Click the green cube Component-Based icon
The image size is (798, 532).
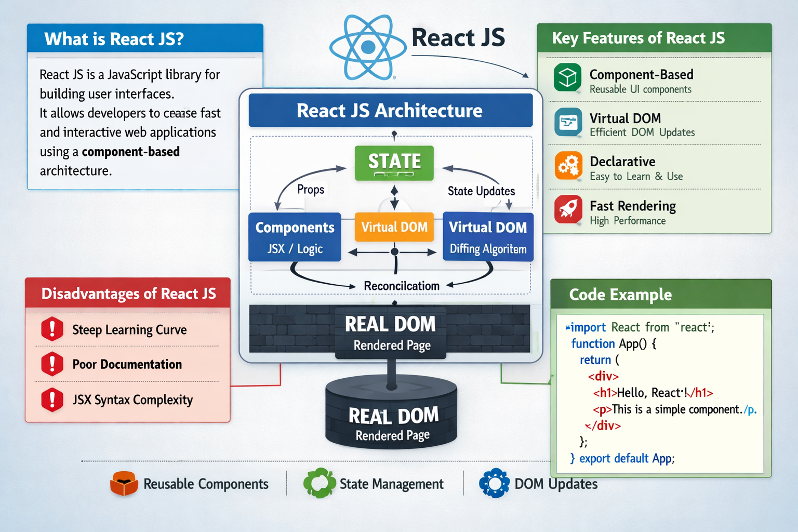(x=567, y=77)
